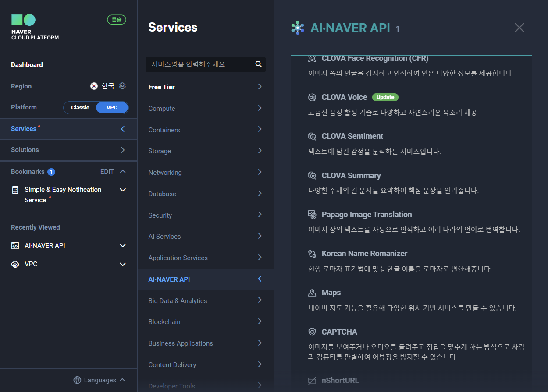
Task: Open the Dashboard menu item
Action: pyautogui.click(x=27, y=65)
